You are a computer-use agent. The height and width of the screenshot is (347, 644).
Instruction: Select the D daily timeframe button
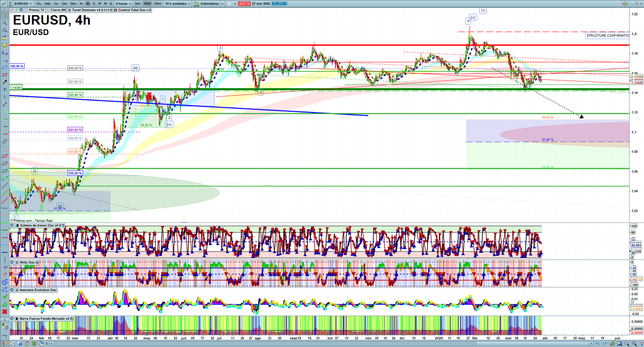(94, 4)
